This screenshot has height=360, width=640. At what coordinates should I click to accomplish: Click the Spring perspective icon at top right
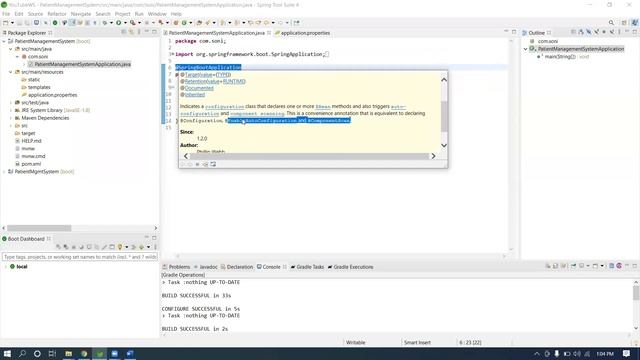635,23
